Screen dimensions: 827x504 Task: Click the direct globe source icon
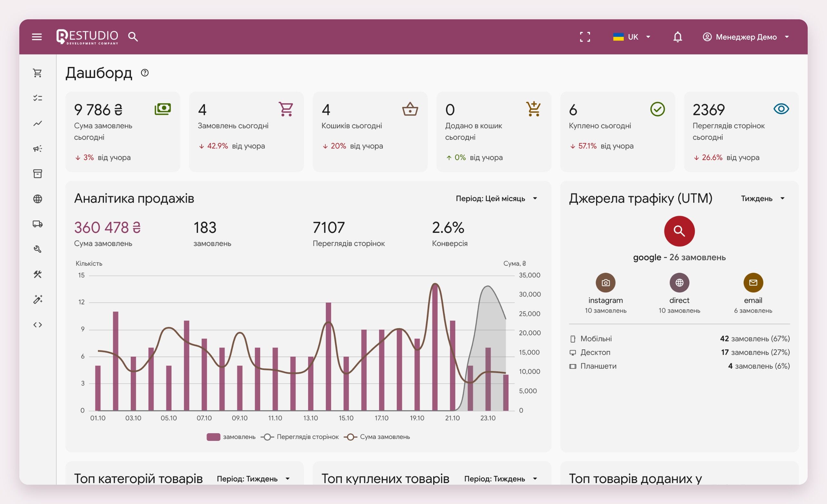pyautogui.click(x=679, y=282)
